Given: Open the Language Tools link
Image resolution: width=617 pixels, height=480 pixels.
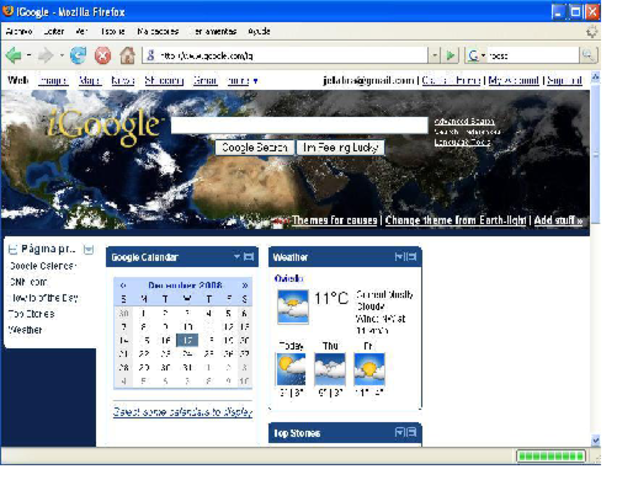Looking at the screenshot, I should coord(462,142).
